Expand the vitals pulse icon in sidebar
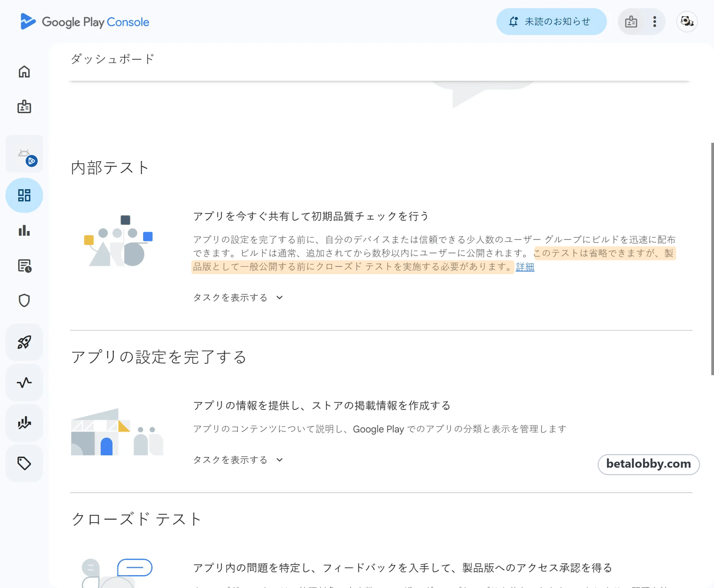Image resolution: width=714 pixels, height=588 pixels. [x=24, y=383]
